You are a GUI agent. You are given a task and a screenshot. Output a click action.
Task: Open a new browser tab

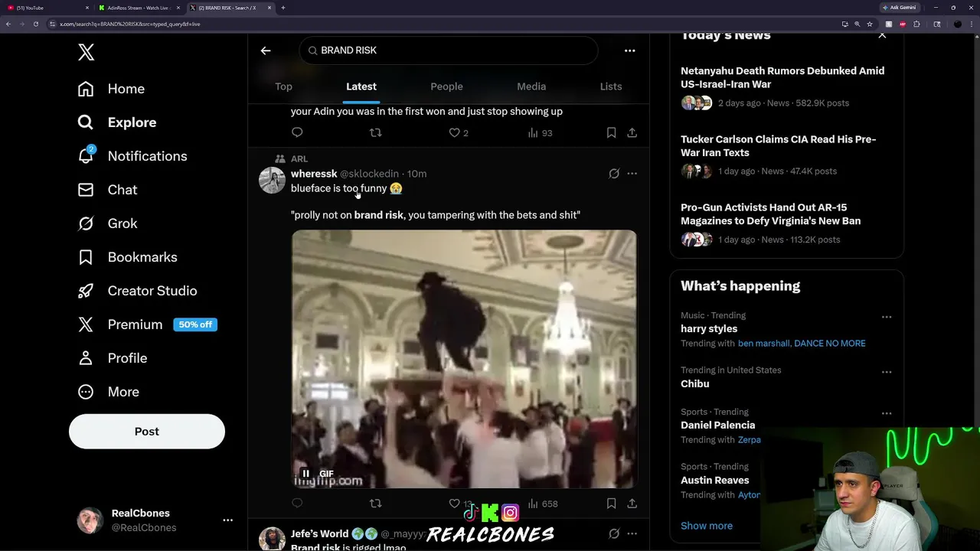point(283,8)
